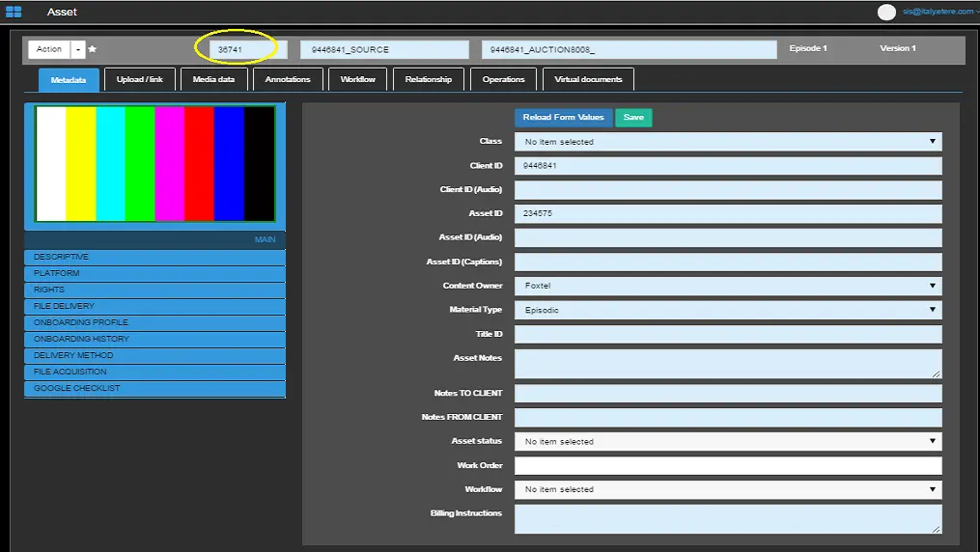Open the Annotations tab
This screenshot has width=980, height=552.
288,79
